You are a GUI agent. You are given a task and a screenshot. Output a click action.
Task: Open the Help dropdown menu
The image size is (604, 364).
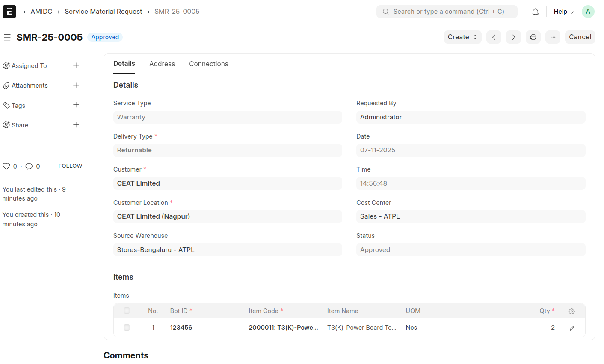pyautogui.click(x=563, y=12)
